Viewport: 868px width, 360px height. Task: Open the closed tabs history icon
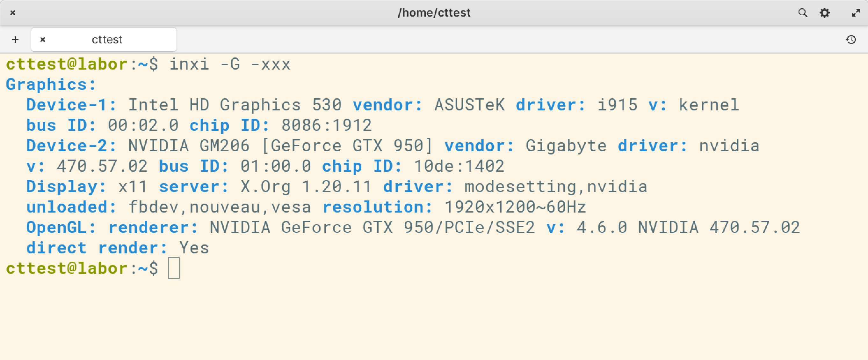851,40
